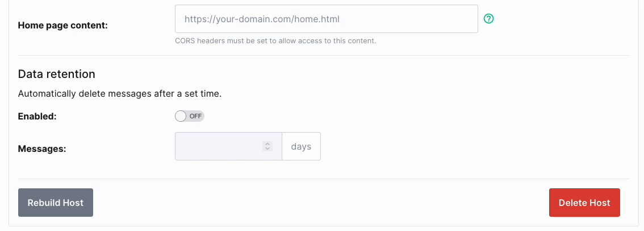The height and width of the screenshot is (231, 644).
Task: Click the 'days' unit suffix box
Action: coord(301,146)
